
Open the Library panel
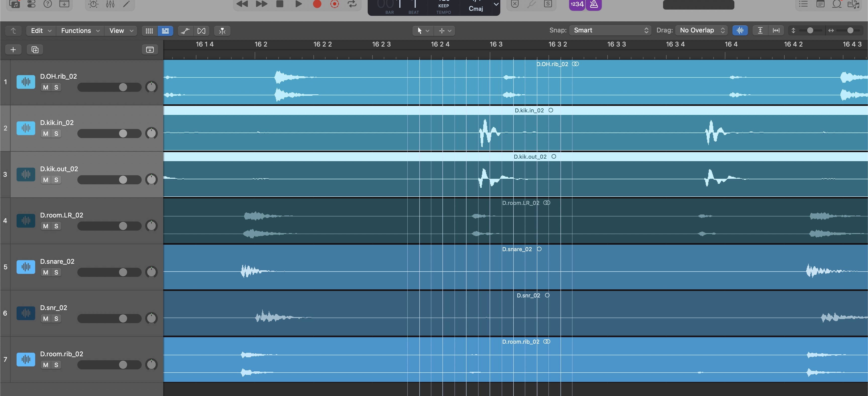click(x=15, y=4)
